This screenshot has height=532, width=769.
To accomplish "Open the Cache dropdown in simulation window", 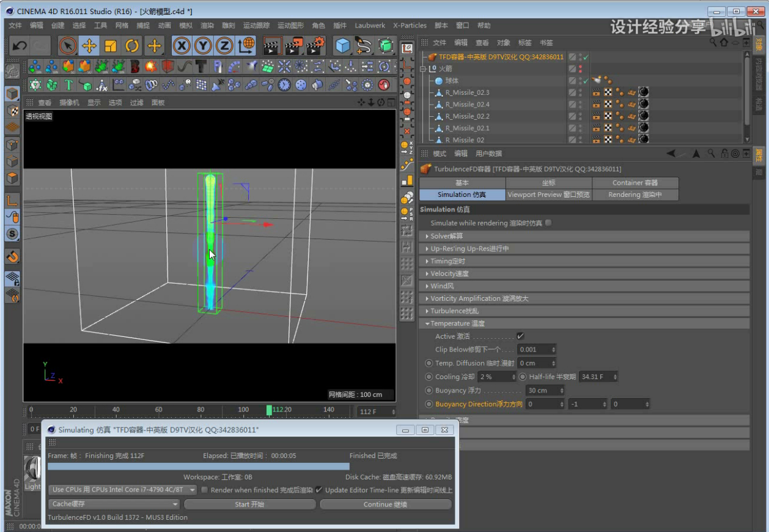I will 114,504.
